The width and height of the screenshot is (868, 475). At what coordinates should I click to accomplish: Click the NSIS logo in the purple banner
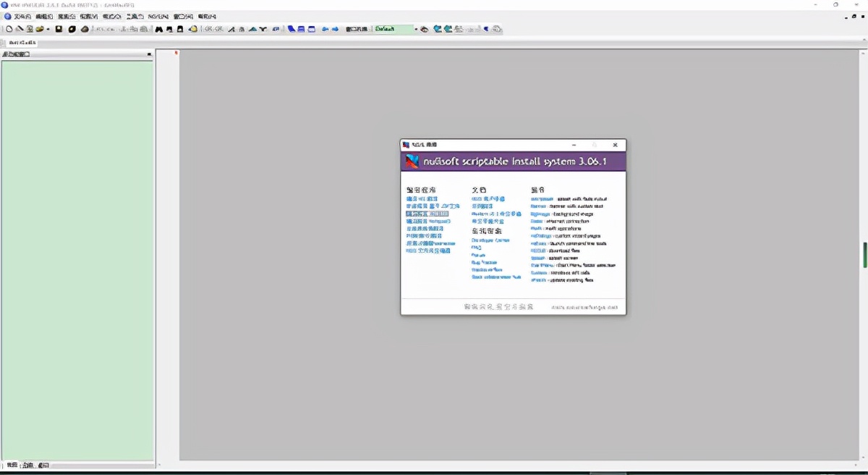coord(411,161)
